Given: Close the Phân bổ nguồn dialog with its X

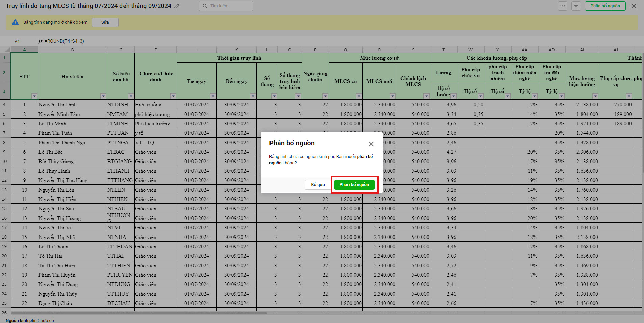Looking at the screenshot, I should click(371, 144).
